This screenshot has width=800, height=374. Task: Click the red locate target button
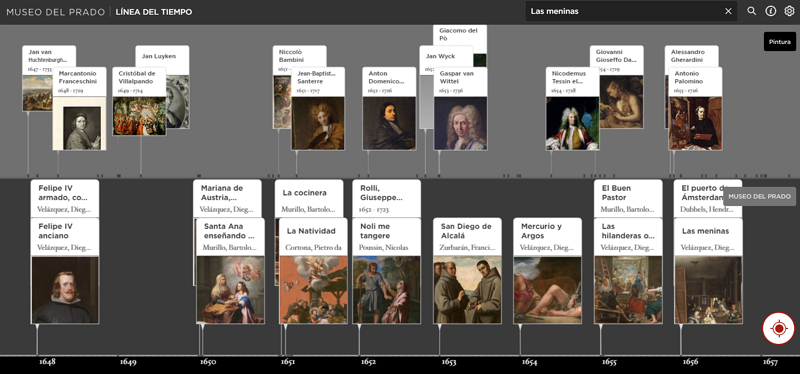pos(779,329)
